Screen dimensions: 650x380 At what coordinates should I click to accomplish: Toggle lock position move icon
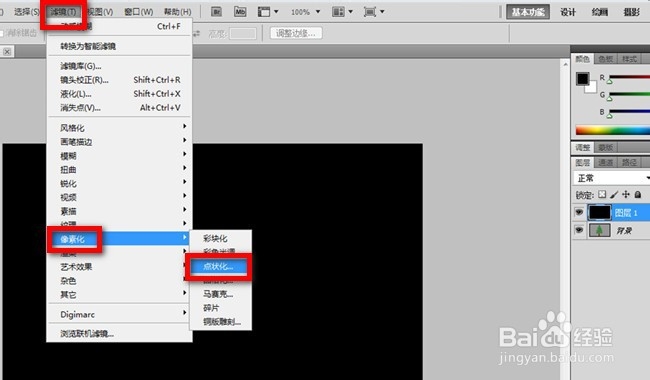coord(626,194)
